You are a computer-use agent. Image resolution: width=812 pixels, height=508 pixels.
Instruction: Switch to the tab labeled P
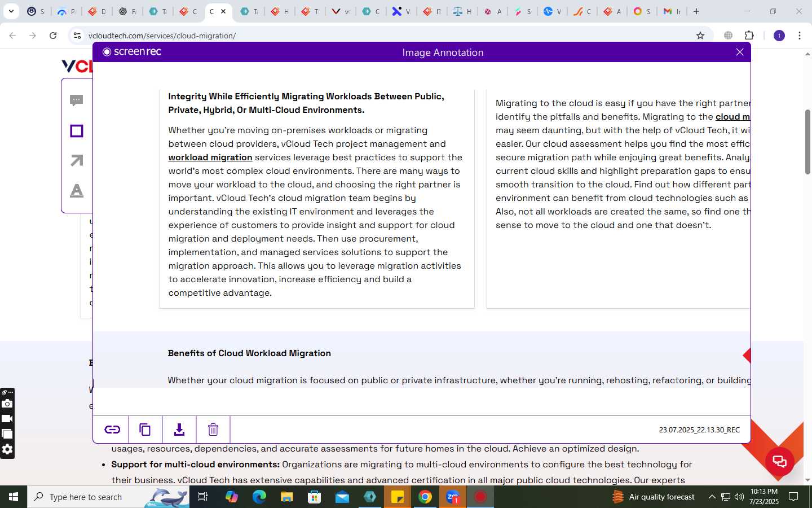[x=67, y=11]
